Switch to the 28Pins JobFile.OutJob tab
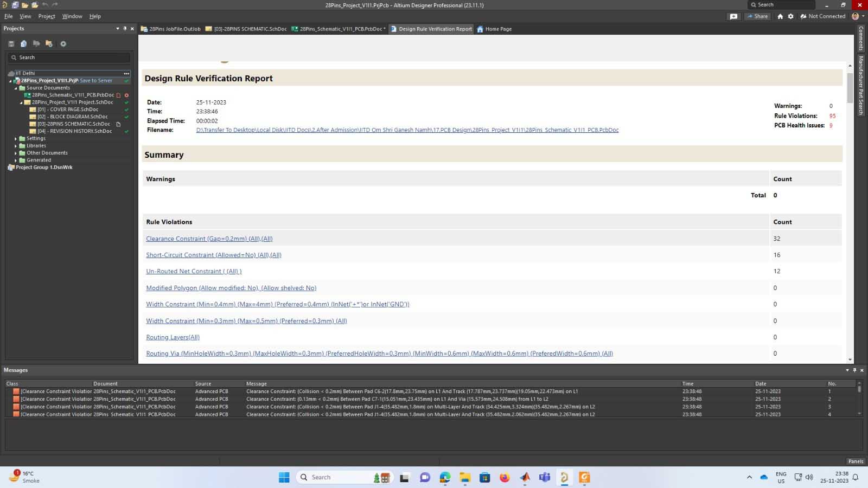868x488 pixels. point(170,29)
